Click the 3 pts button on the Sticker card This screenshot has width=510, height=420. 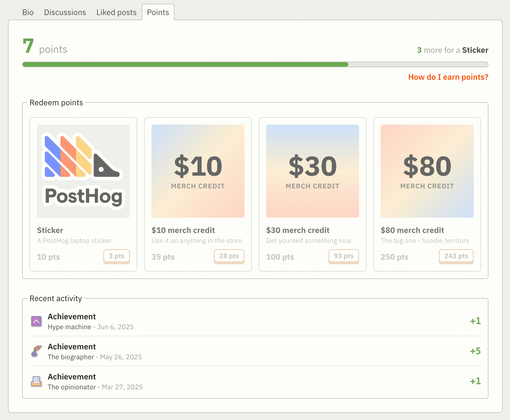[x=116, y=256]
